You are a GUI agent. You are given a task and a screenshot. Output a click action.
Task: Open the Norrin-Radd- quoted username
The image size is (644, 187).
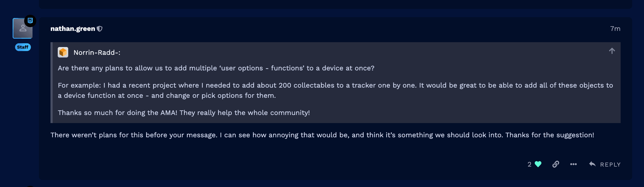point(97,52)
